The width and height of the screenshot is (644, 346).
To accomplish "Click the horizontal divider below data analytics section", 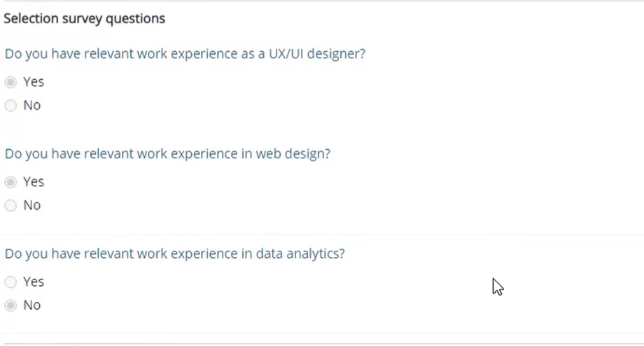I will click(322, 343).
